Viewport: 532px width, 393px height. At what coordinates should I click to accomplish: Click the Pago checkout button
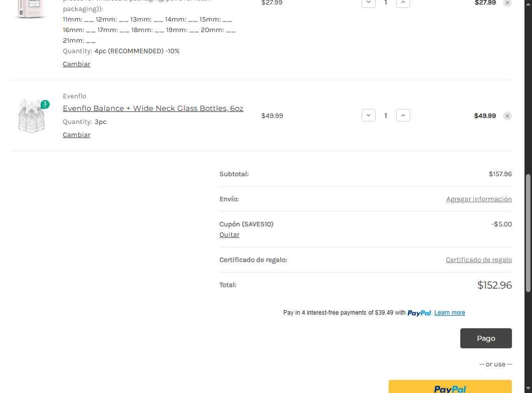click(486, 338)
